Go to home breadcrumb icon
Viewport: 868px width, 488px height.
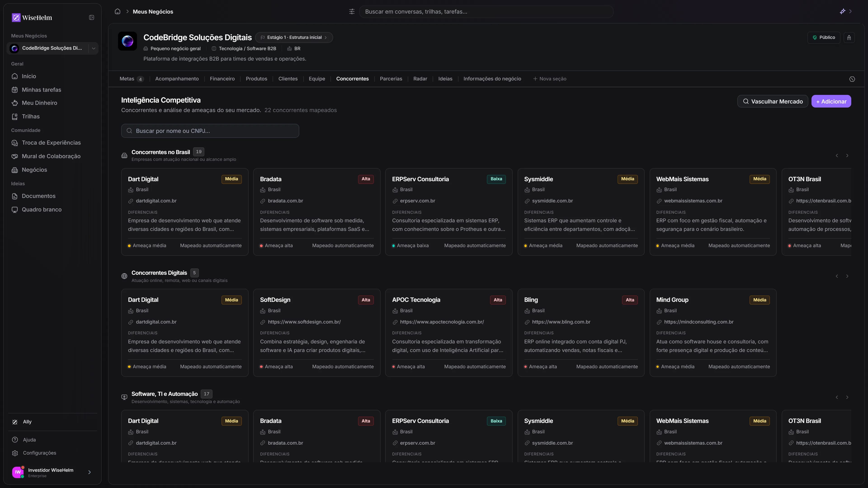click(118, 12)
